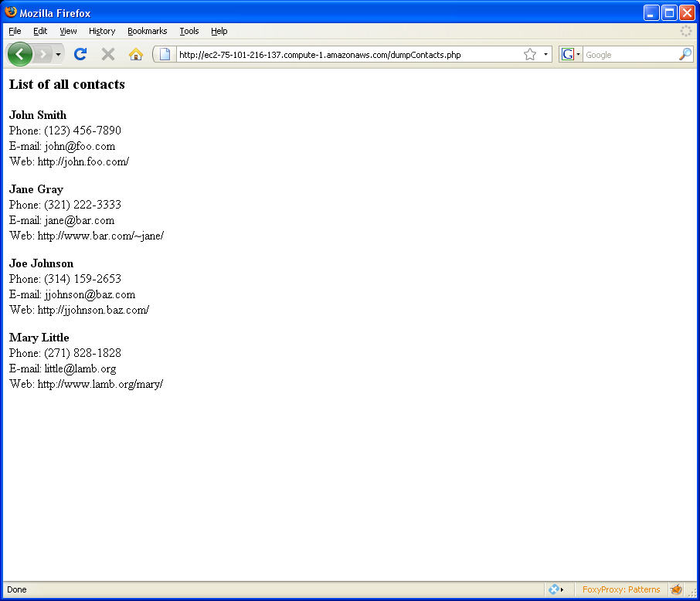Click the Firefox logo in title bar
Viewport: 700px width, 601px height.
click(11, 12)
